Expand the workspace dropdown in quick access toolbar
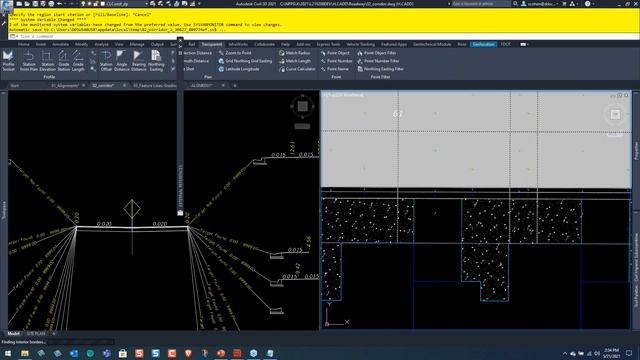 (x=146, y=4)
